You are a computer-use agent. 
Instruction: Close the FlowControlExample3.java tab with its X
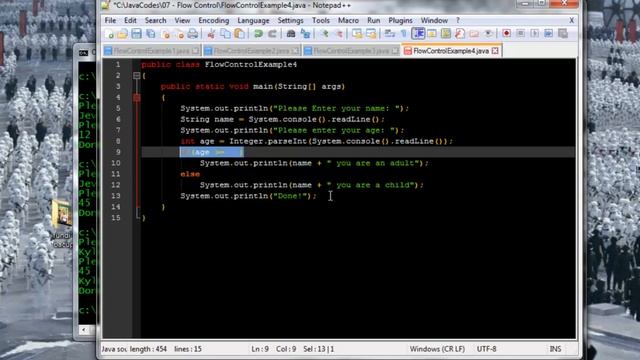395,51
